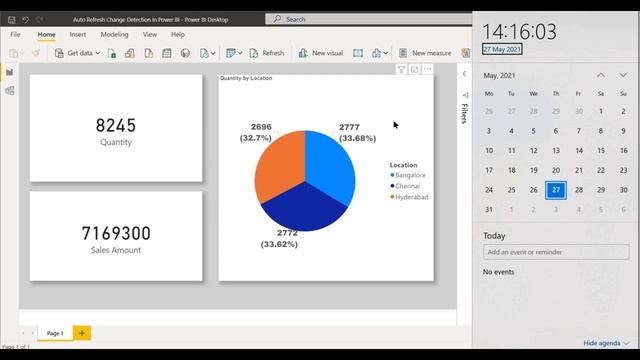This screenshot has width=640, height=360.
Task: Click the Search box in title bar
Action: coord(369,19)
